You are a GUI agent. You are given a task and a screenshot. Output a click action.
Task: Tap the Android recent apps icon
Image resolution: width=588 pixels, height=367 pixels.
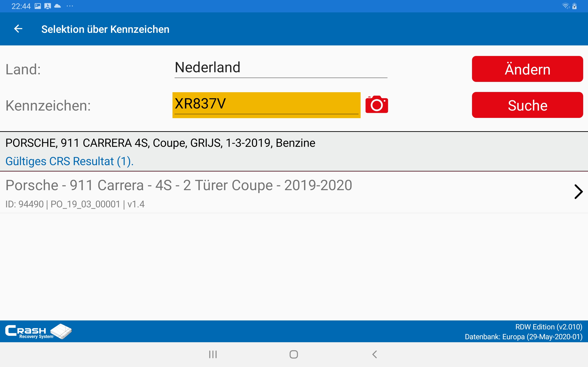pos(213,354)
